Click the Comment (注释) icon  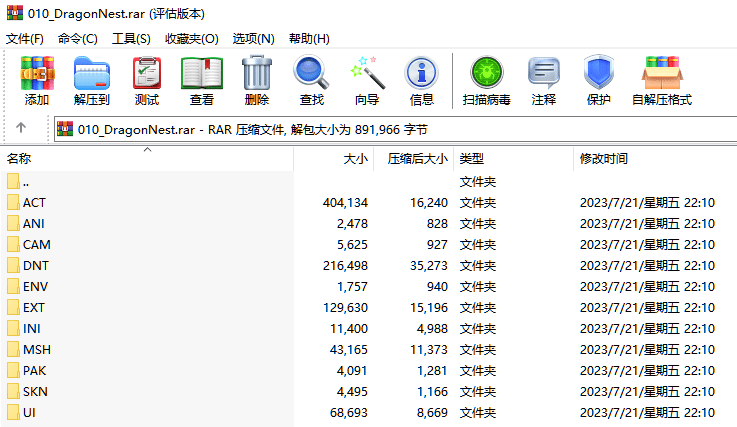click(544, 73)
